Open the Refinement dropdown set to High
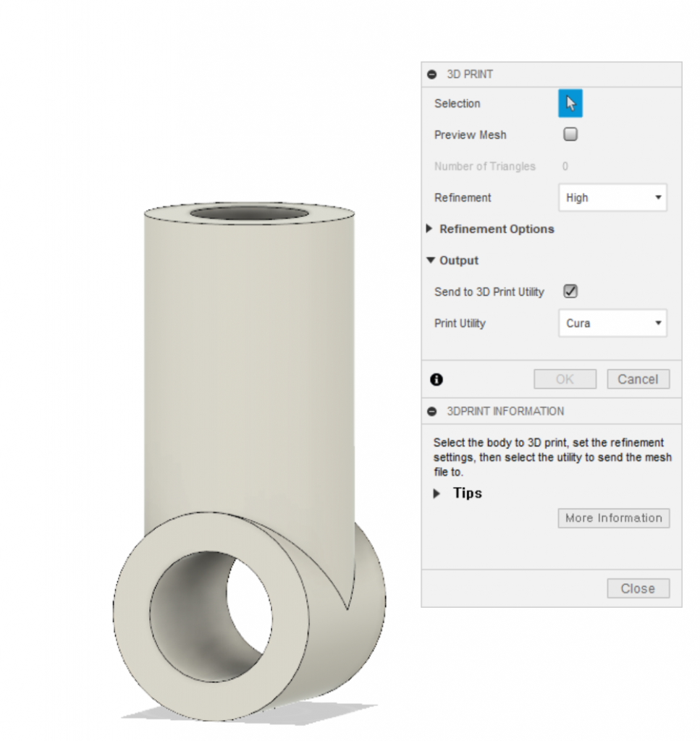The width and height of the screenshot is (700, 741). [612, 198]
